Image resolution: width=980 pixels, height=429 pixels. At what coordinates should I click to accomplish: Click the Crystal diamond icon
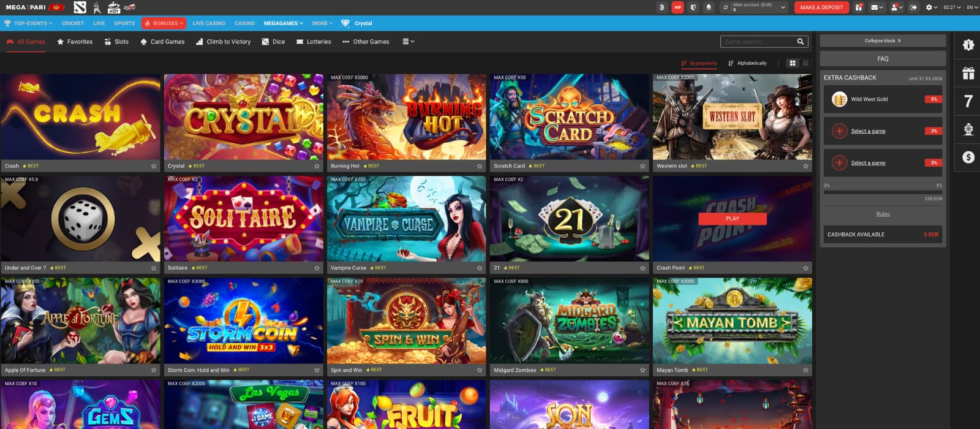(345, 23)
